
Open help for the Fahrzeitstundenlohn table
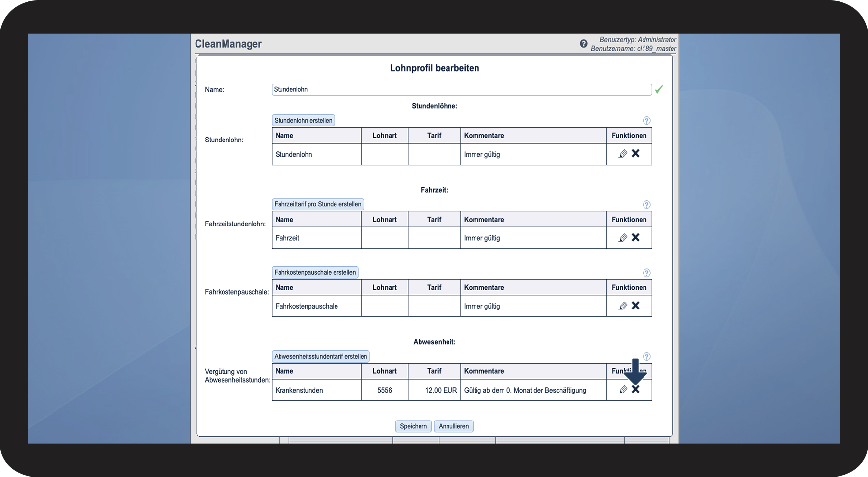(646, 205)
